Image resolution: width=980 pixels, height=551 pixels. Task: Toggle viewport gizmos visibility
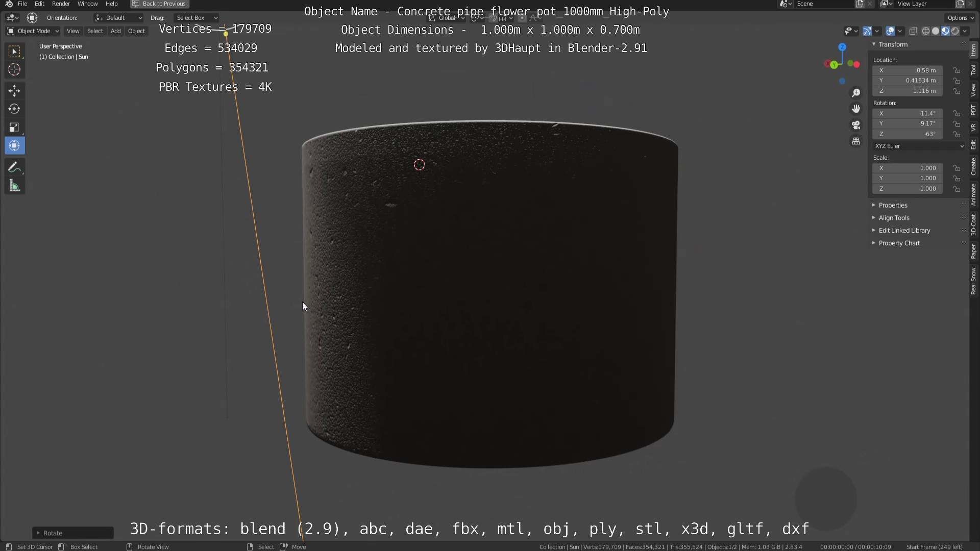(867, 31)
